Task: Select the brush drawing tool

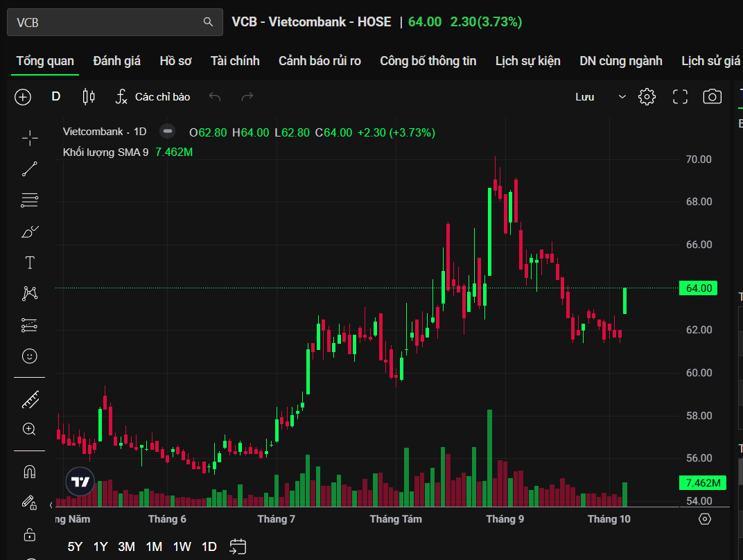Action: 30,231
